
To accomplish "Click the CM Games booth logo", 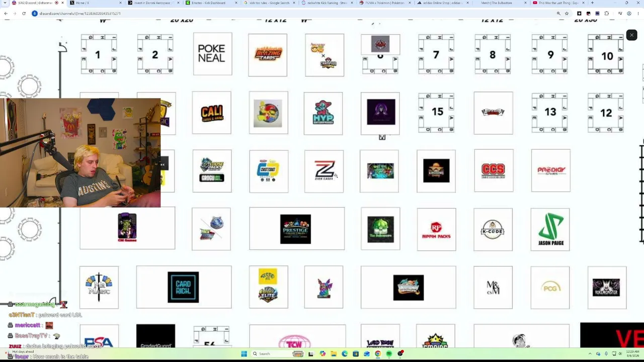I will tap(127, 227).
